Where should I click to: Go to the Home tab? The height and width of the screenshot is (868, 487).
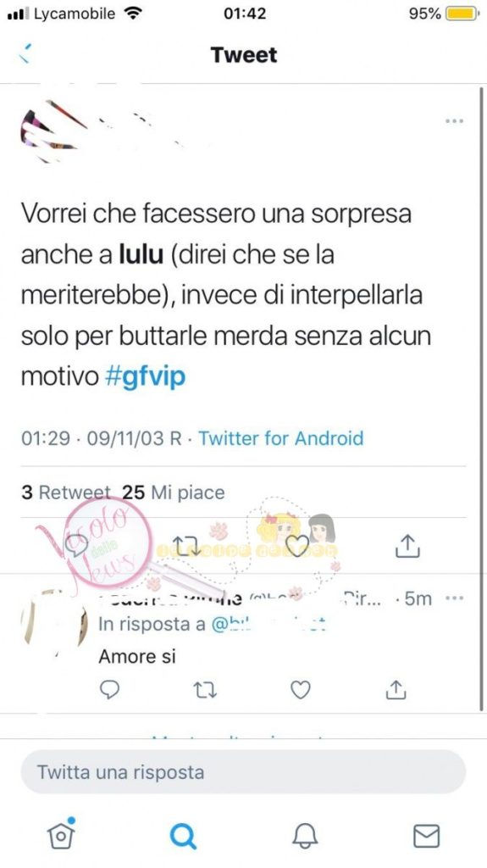coord(62,834)
